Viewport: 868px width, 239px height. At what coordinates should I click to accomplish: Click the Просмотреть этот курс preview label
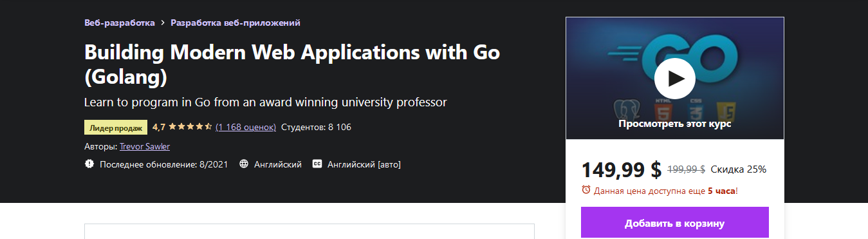pos(675,124)
